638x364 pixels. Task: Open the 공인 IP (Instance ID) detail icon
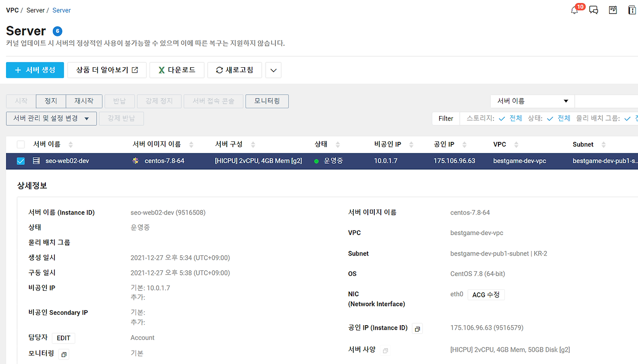click(417, 329)
